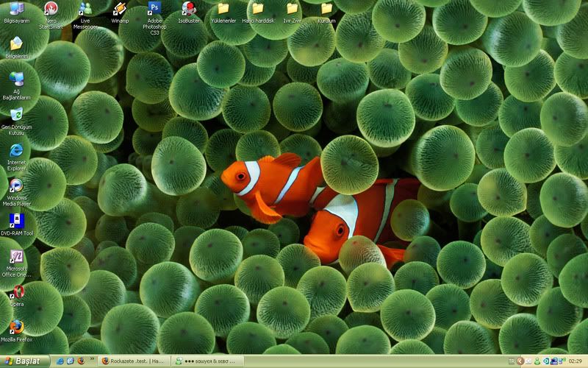Select the Winamp desktop shortcut
Viewport: 588px width, 368px height.
pos(120,10)
